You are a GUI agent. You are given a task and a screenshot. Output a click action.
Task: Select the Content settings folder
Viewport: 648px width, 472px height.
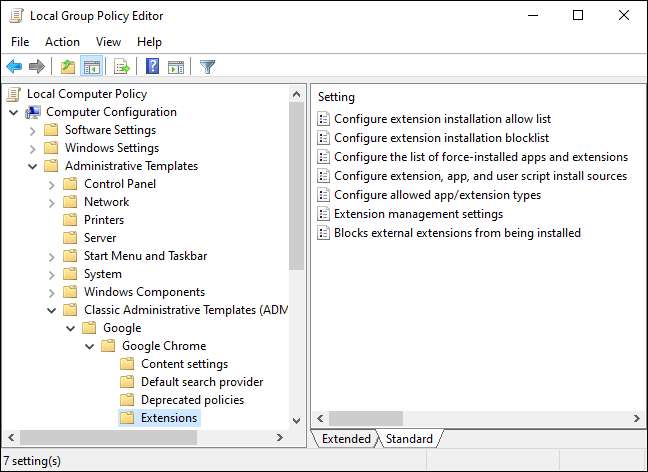click(184, 364)
